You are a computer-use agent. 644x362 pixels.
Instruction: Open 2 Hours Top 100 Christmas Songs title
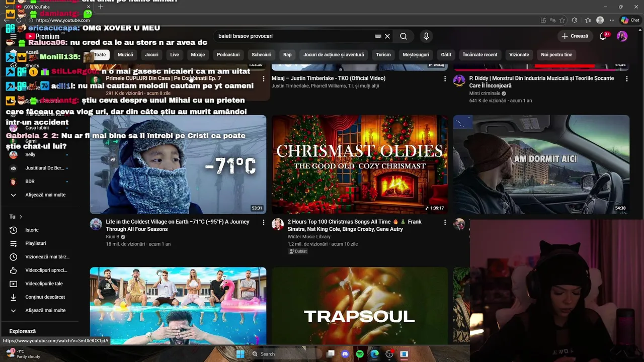pyautogui.click(x=355, y=225)
